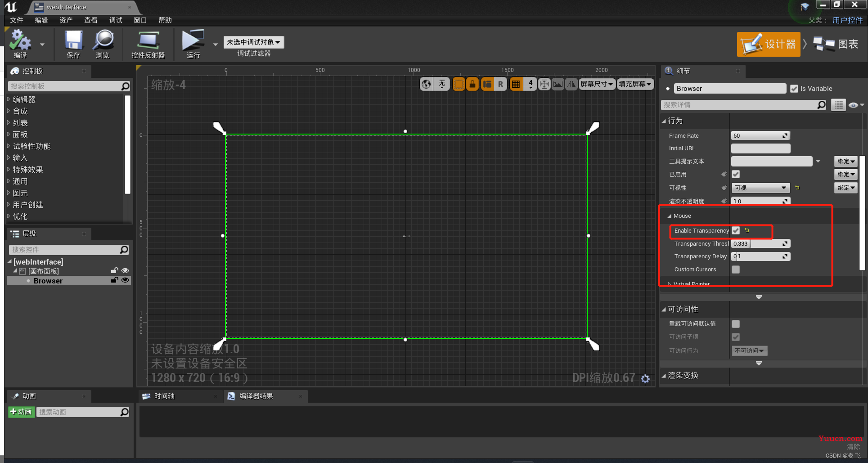The width and height of the screenshot is (868, 463).
Task: Open the 文件 (File) menu
Action: [17, 20]
